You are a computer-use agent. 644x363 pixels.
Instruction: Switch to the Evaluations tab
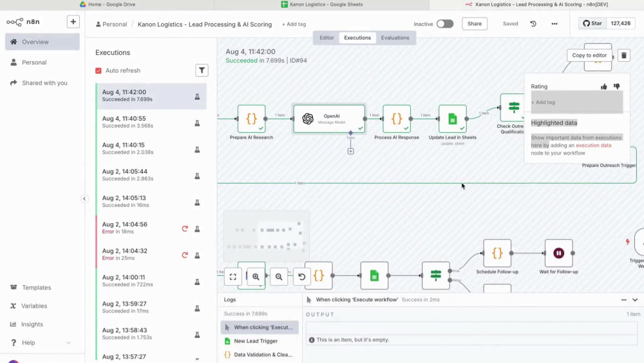coord(395,38)
